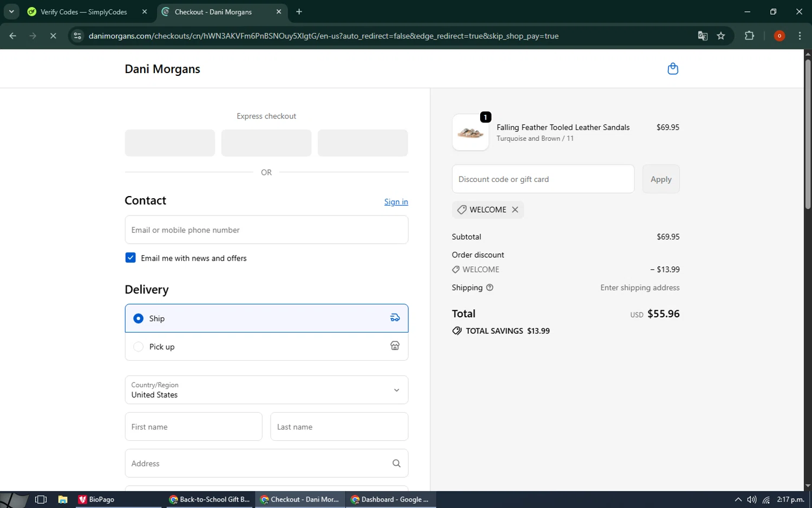The image size is (812, 508).
Task: Open Chrome three-dot menu
Action: (x=800, y=36)
